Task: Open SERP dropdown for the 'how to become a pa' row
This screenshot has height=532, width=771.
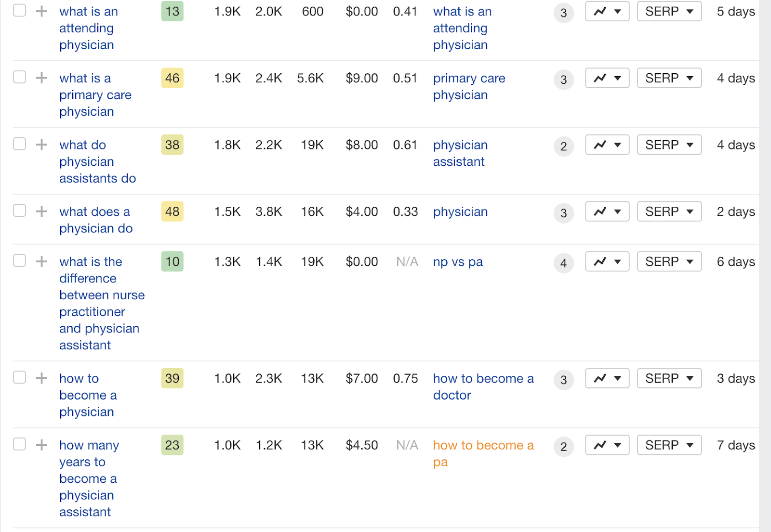Action: point(669,445)
